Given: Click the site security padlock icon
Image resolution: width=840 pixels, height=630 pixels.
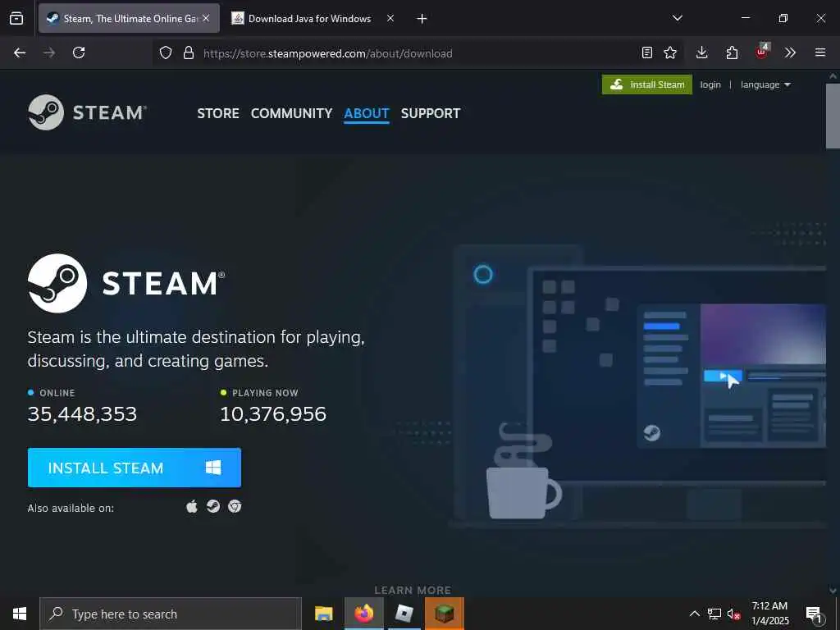Looking at the screenshot, I should [x=188, y=52].
